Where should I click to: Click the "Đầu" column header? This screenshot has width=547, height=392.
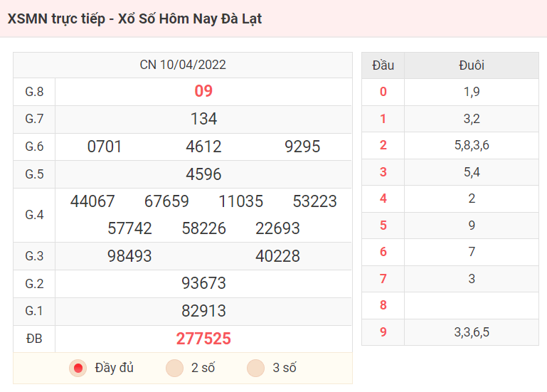pyautogui.click(x=383, y=65)
